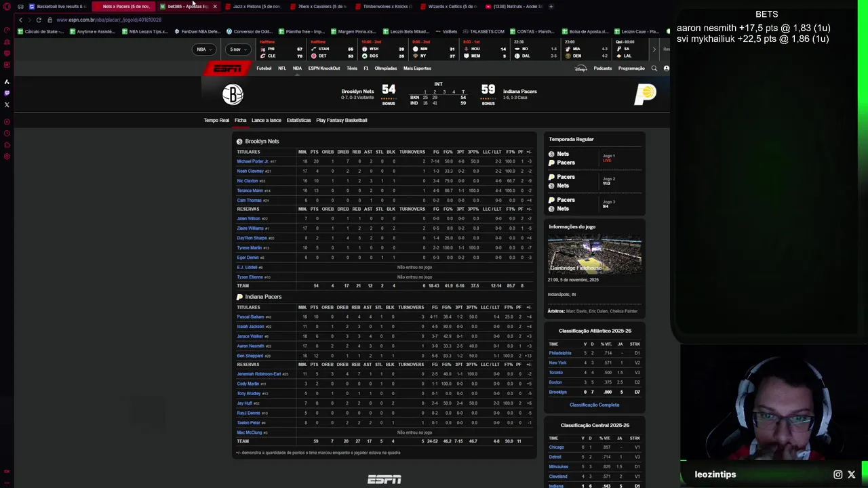Open the Lance a lance tab
Screen dimensions: 868x488
pos(266,120)
